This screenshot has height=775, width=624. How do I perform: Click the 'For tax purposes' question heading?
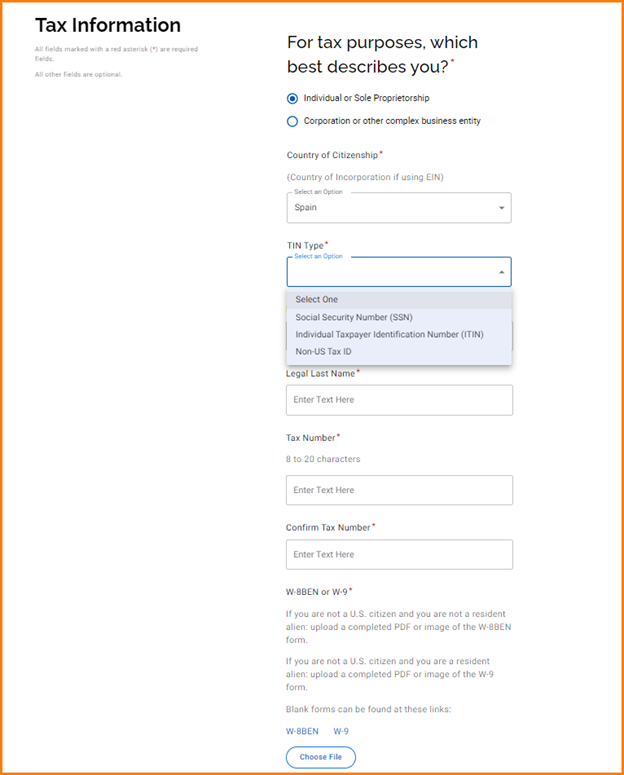[x=382, y=56]
